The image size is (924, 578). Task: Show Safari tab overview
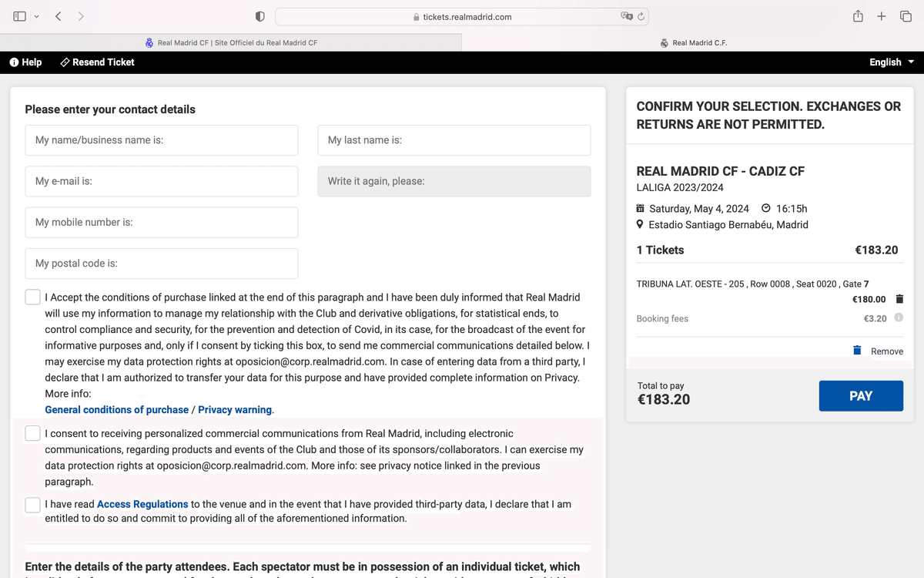pyautogui.click(x=906, y=16)
